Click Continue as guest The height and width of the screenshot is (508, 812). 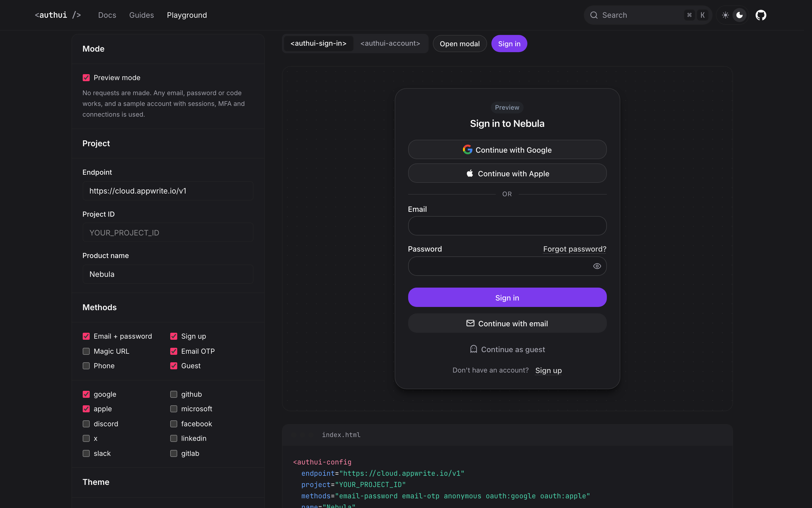tap(507, 349)
